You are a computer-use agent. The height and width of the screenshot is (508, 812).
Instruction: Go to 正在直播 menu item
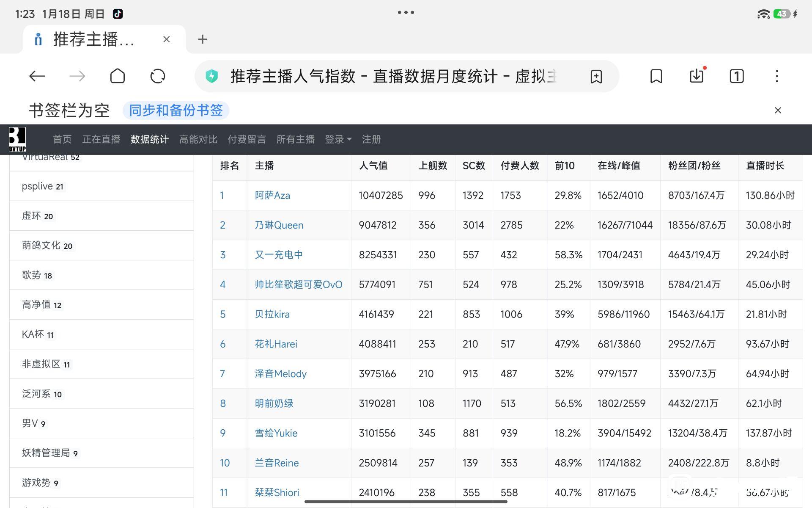point(101,139)
